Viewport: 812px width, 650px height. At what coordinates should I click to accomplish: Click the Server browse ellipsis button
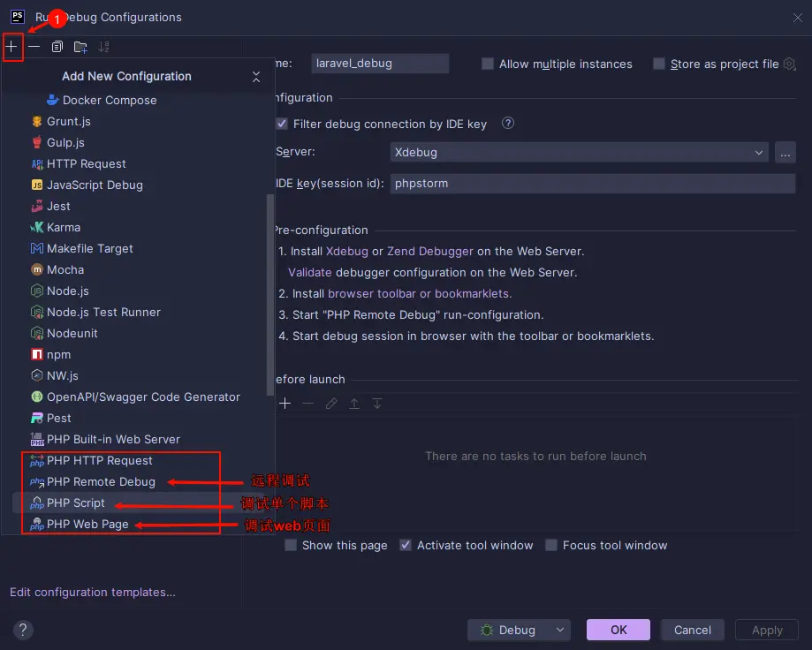785,153
